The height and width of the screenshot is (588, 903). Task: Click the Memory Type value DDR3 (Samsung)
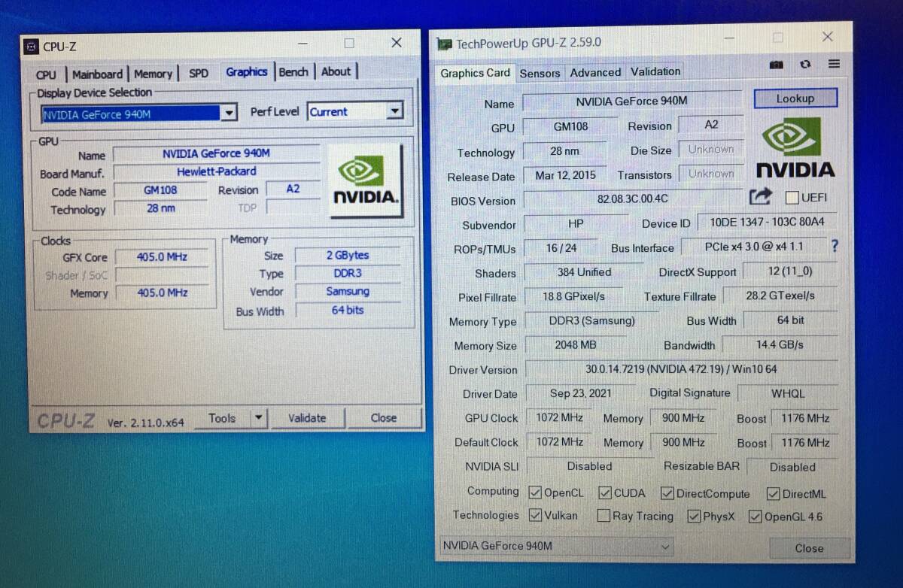click(x=591, y=320)
